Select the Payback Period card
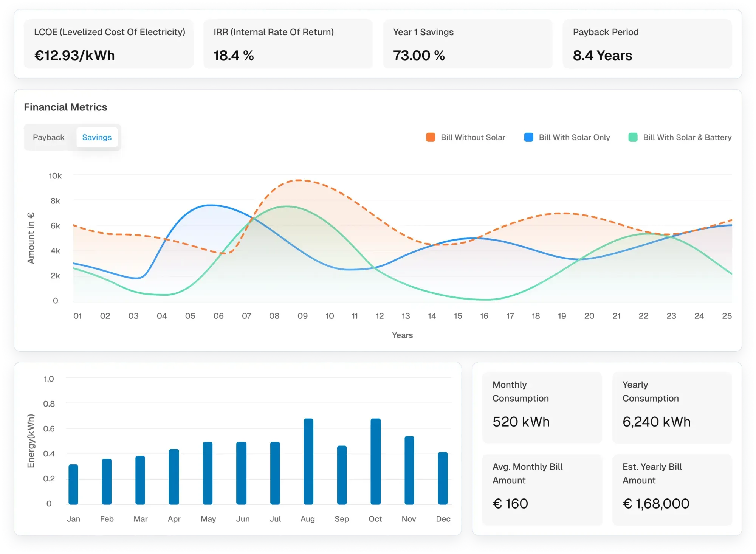This screenshot has width=756, height=554. 647,44
